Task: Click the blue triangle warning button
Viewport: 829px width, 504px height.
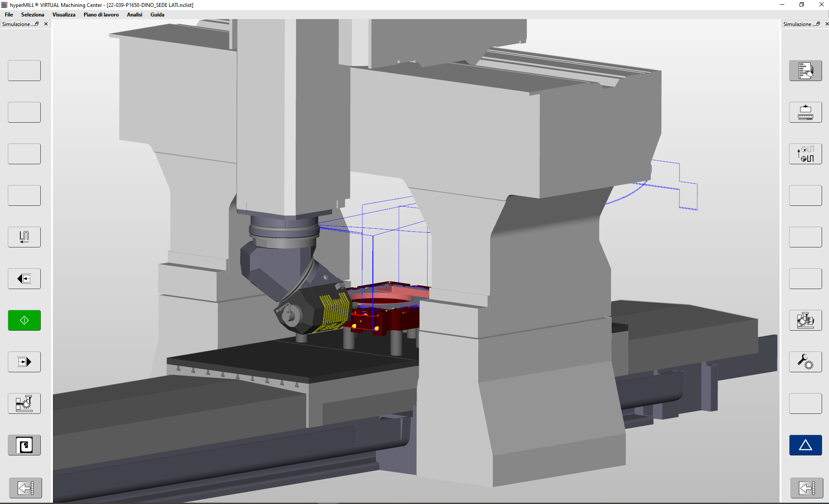Action: (806, 445)
